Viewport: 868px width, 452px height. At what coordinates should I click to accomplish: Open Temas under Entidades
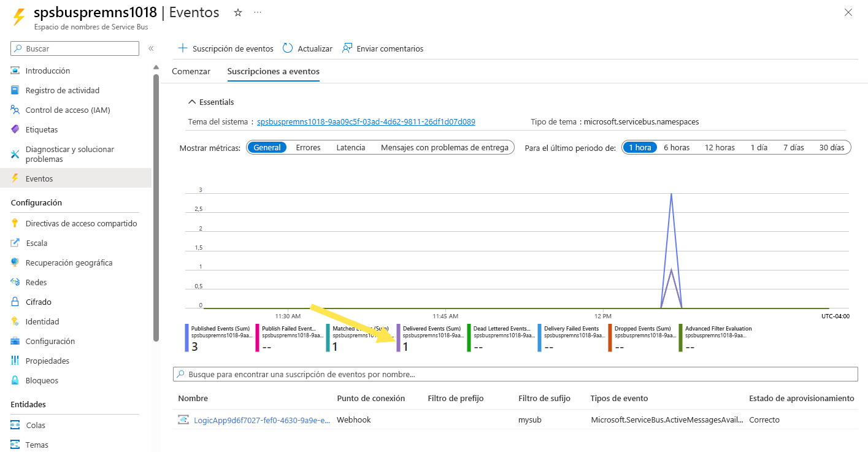pyautogui.click(x=37, y=445)
